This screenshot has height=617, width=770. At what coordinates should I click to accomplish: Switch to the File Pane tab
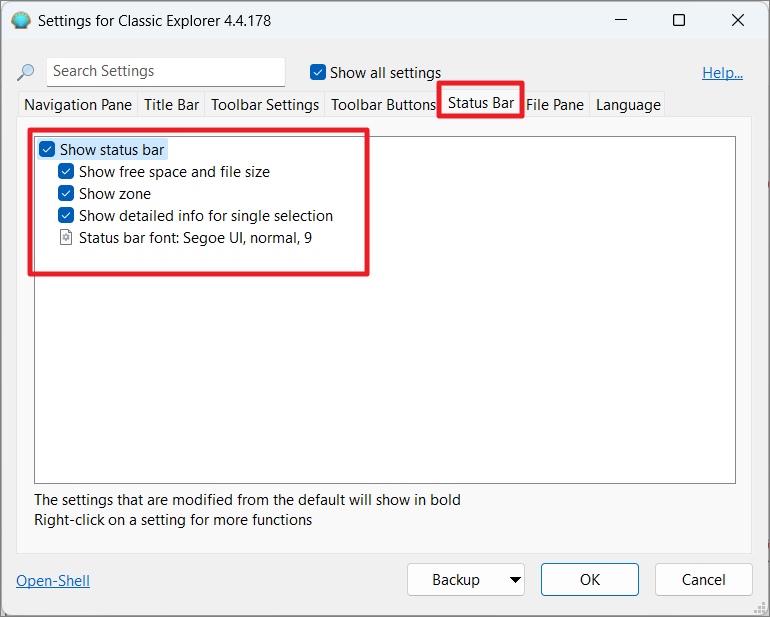pos(555,105)
